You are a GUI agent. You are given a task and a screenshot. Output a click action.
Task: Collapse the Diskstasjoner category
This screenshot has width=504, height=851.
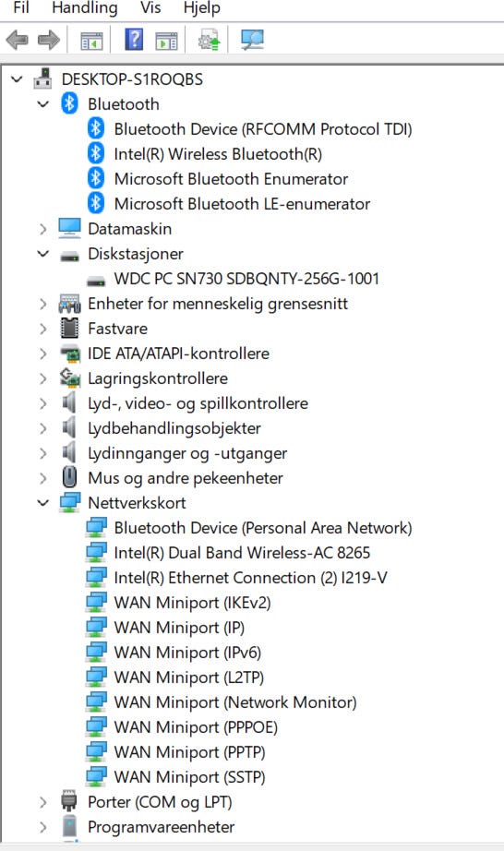point(43,254)
